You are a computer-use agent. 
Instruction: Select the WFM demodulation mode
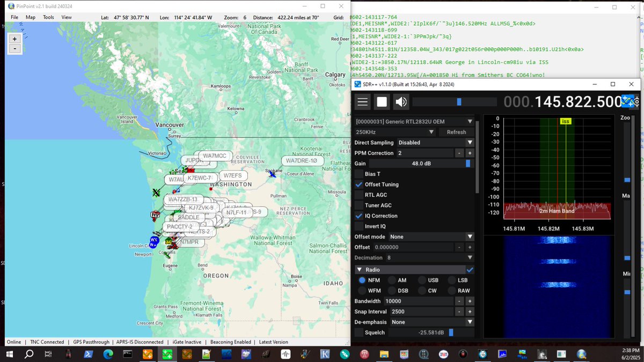(x=362, y=291)
